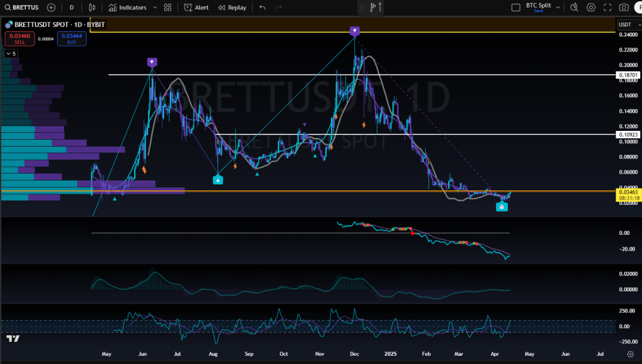Click the blue BUY 0.03464 button
Image resolution: width=642 pixels, height=364 pixels.
click(71, 39)
